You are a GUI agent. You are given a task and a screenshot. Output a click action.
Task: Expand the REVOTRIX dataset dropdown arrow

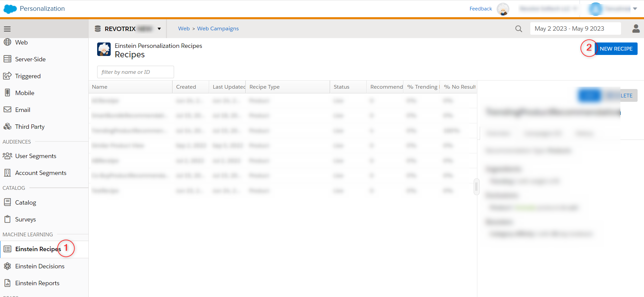point(159,29)
